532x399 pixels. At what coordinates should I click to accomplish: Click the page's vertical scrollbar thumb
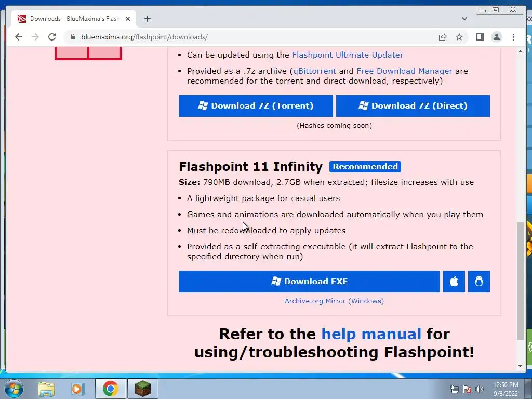[520, 281]
